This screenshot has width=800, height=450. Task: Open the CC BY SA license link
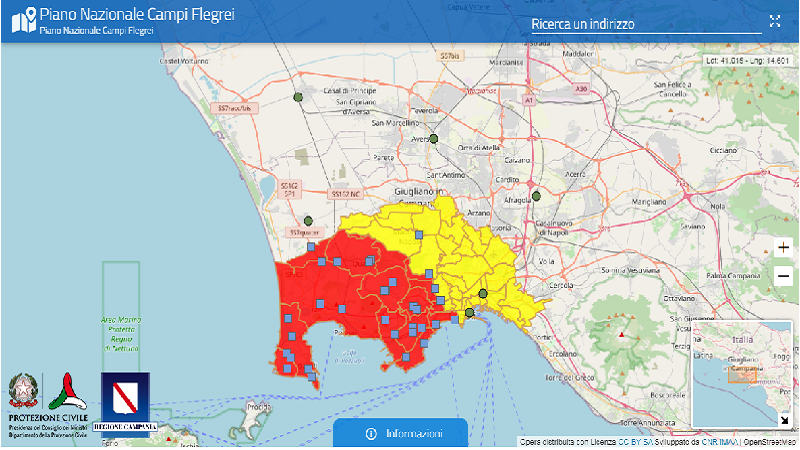[639, 442]
